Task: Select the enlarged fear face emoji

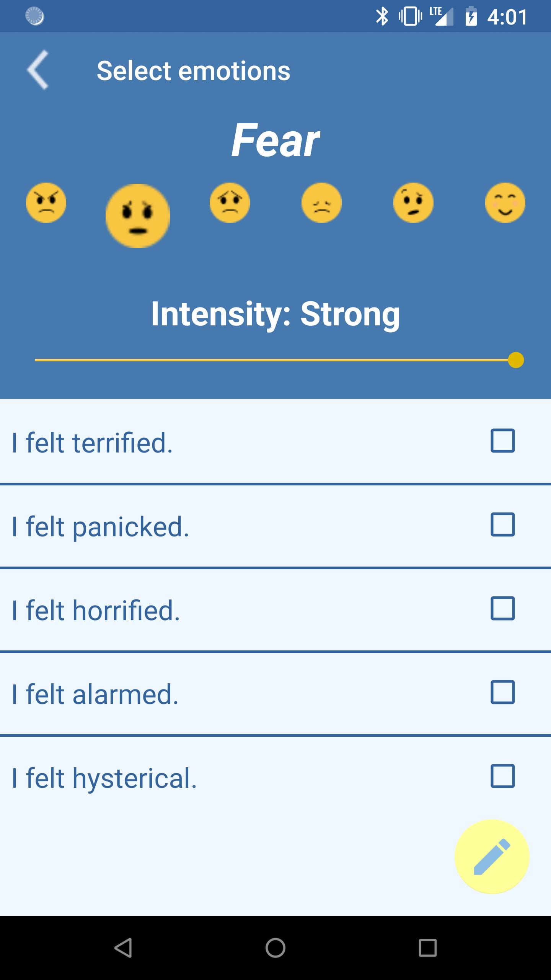Action: (138, 216)
